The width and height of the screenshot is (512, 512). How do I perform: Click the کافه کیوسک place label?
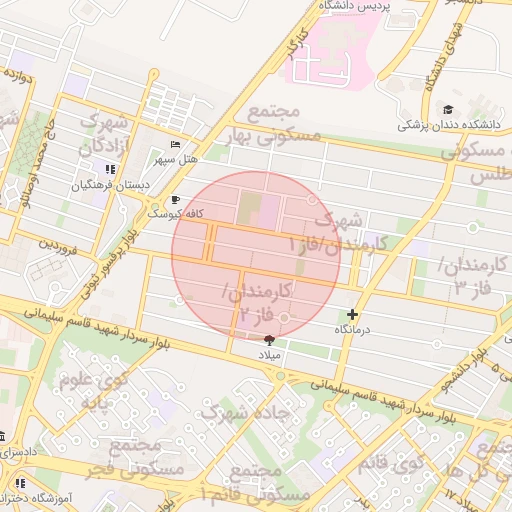pyautogui.click(x=175, y=214)
